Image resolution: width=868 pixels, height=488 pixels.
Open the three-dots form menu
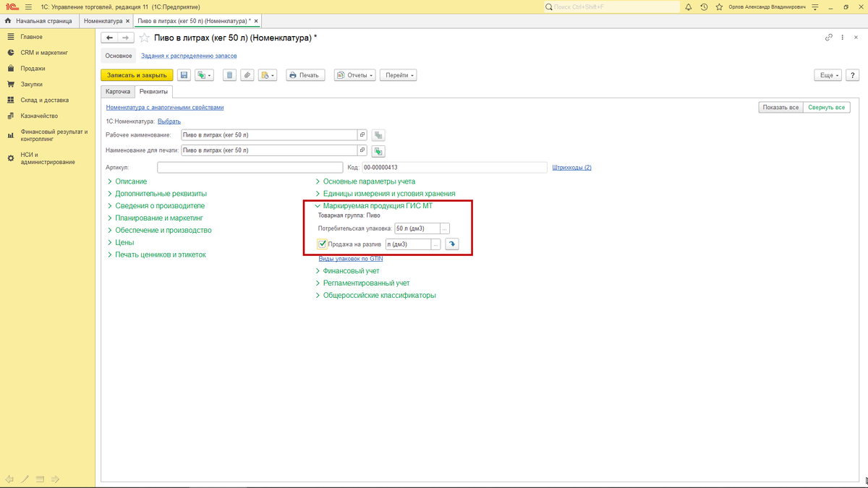click(843, 38)
